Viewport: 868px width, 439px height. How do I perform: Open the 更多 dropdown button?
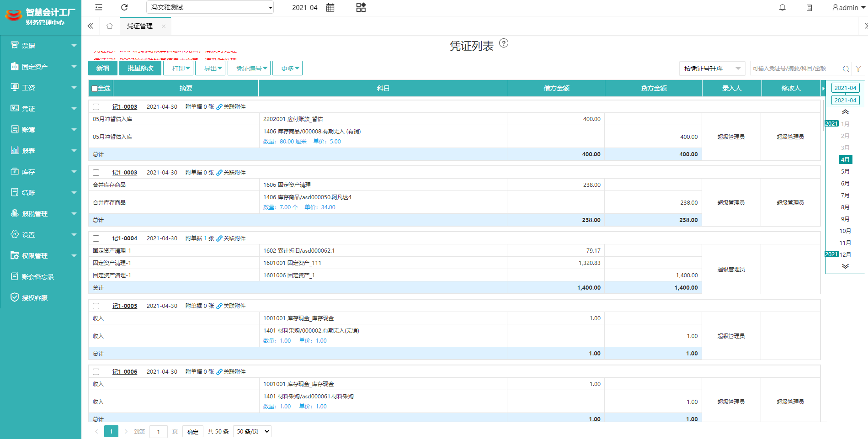[x=288, y=68]
